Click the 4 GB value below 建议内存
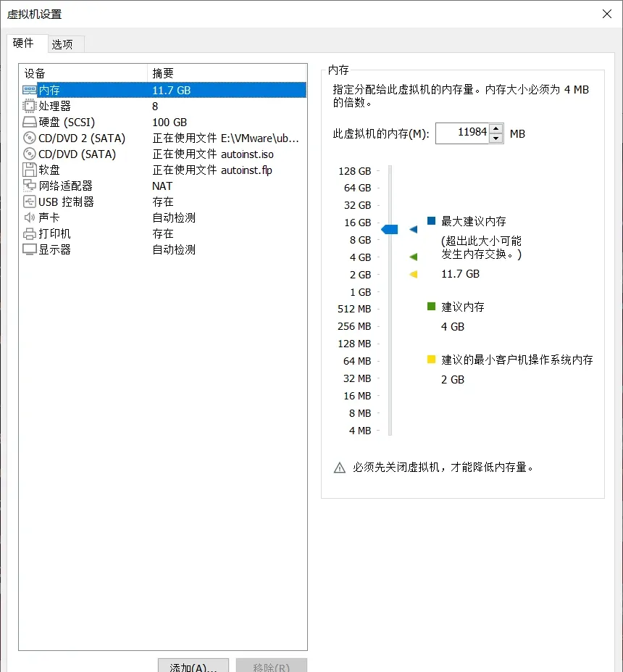This screenshot has height=672, width=623. (453, 326)
